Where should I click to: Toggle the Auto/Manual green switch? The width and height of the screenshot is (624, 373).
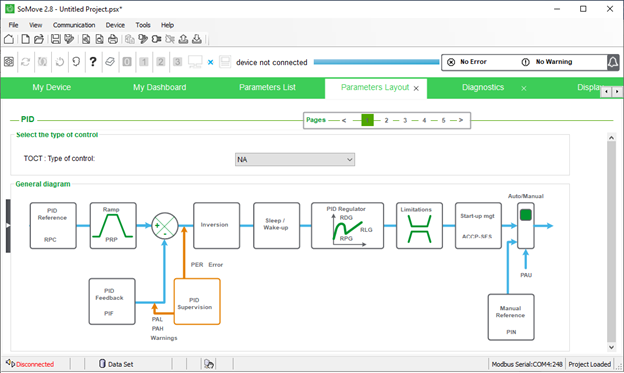[x=526, y=215]
